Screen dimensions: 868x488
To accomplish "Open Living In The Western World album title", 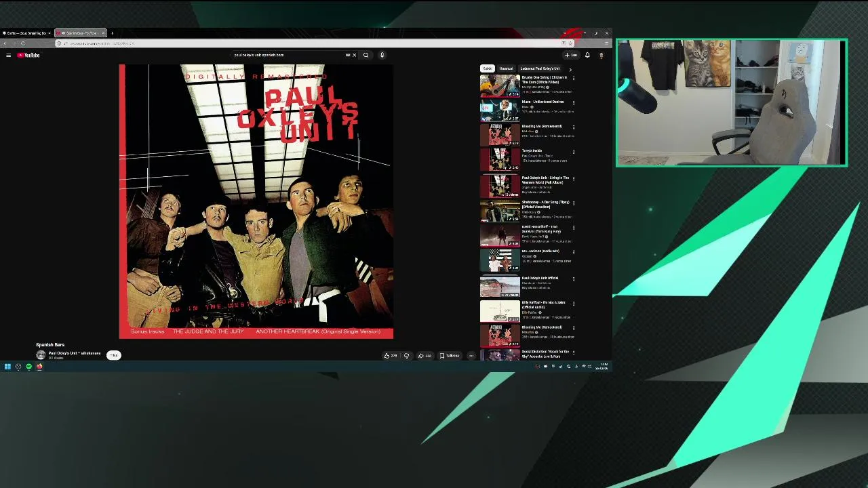I will tap(545, 180).
